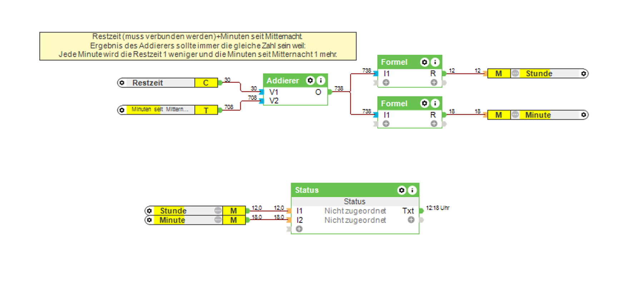Click the "Status" column header inside Status block
The image size is (644, 284).
coord(355,201)
